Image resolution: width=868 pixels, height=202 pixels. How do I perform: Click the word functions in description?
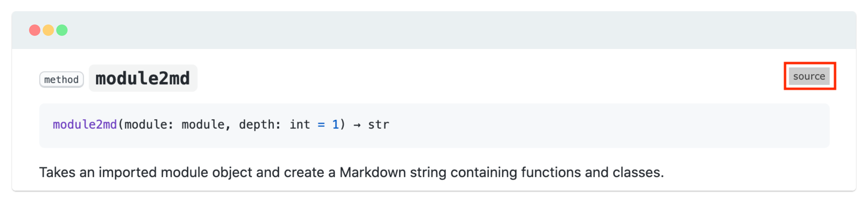point(551,173)
